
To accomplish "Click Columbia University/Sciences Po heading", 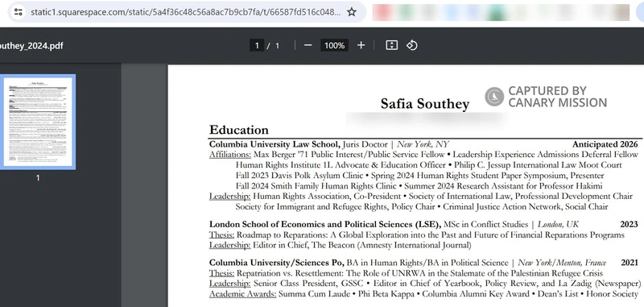I will [277, 263].
